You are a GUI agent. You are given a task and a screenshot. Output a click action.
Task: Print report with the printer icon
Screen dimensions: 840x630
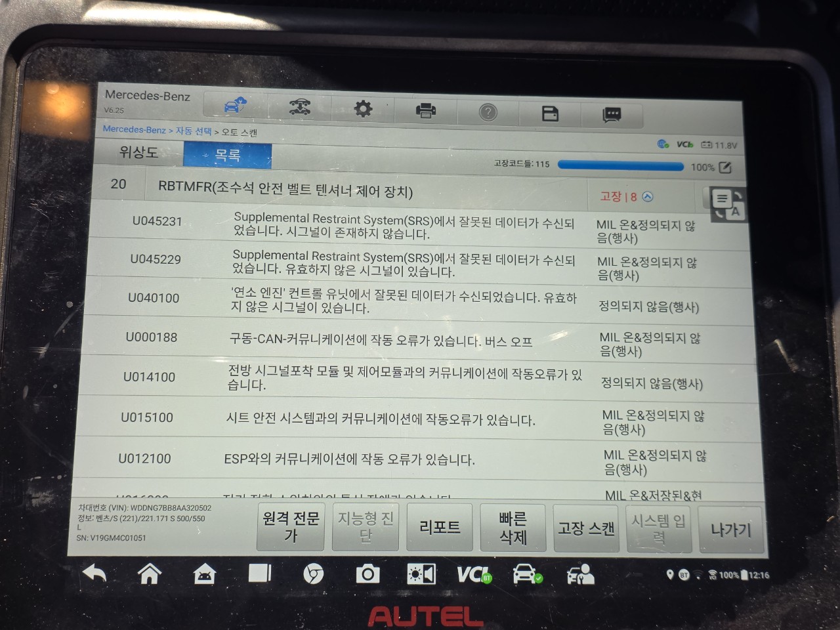(x=426, y=111)
